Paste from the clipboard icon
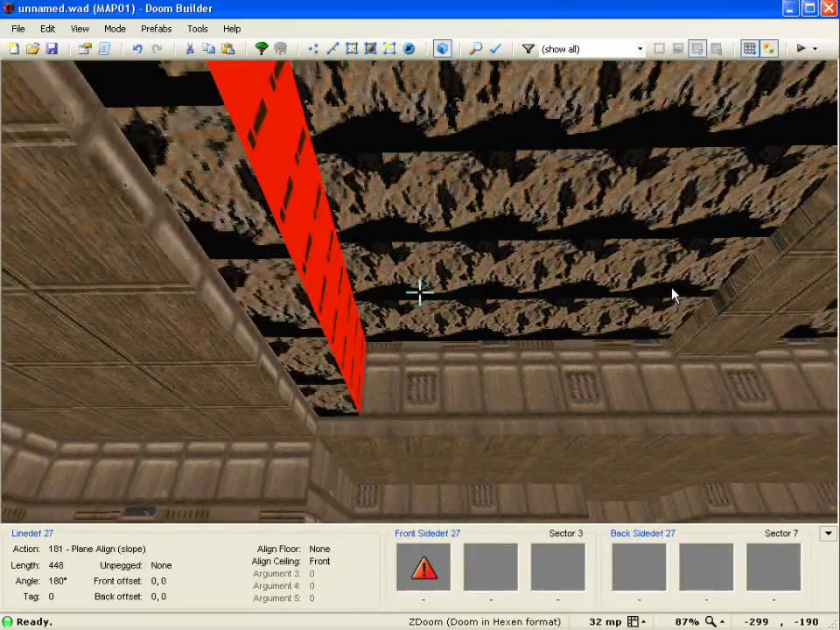840x630 pixels. click(x=227, y=49)
